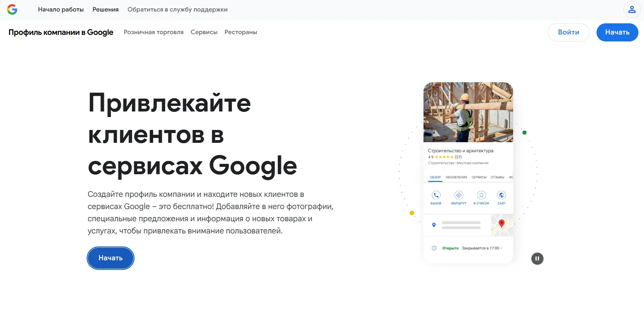644x332 pixels.
Task: Click Рестораны navigation link
Action: pos(241,32)
